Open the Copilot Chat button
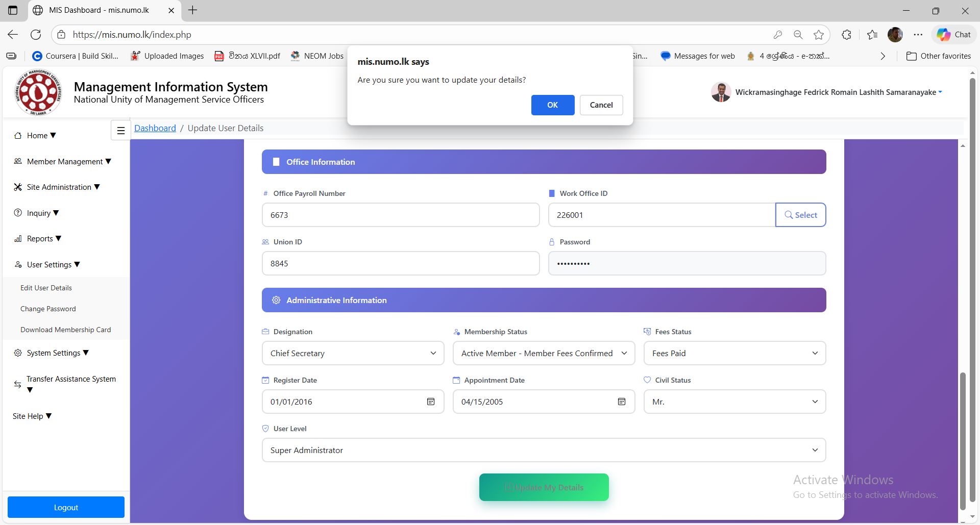 pyautogui.click(x=953, y=35)
